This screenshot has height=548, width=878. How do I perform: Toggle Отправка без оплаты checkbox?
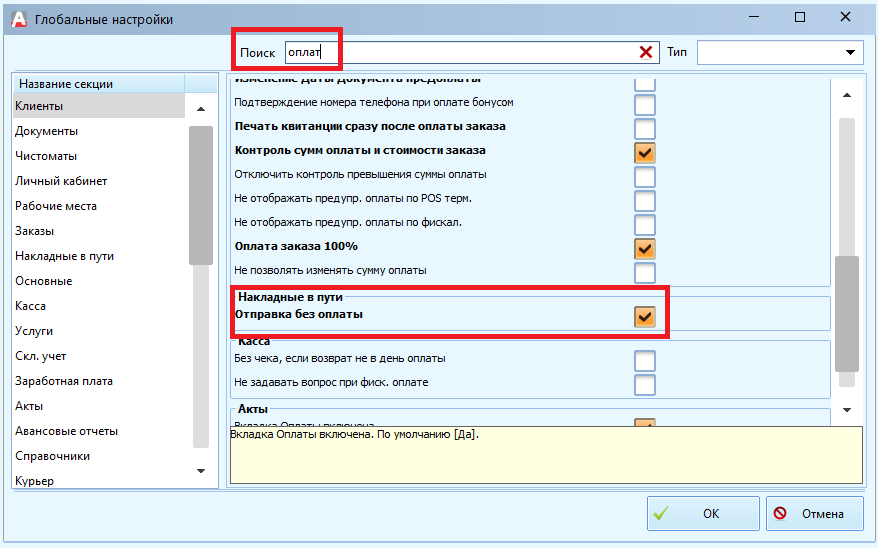point(645,317)
